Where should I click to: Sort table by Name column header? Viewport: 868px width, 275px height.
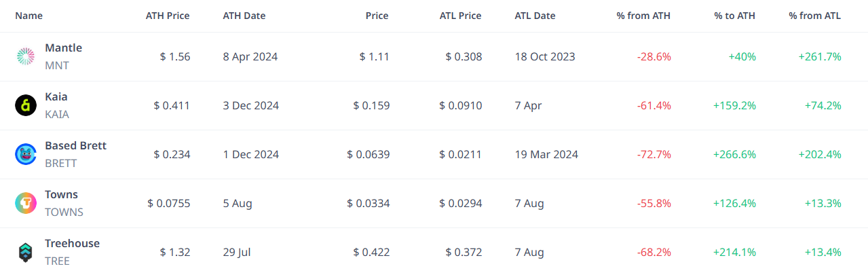tap(29, 16)
